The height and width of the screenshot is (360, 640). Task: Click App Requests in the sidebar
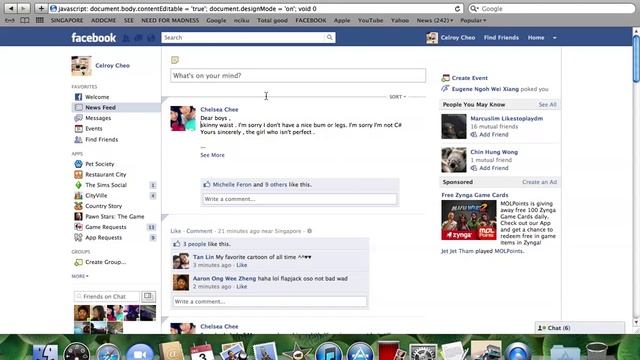coord(103,238)
